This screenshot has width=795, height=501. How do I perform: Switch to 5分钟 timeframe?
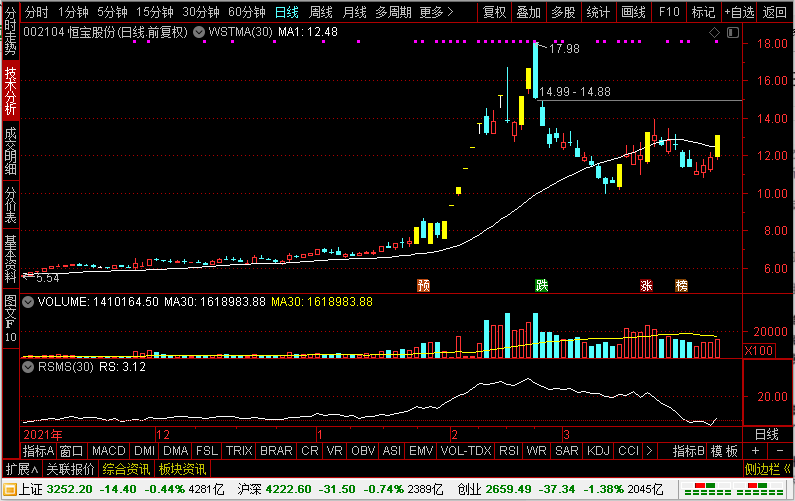[x=112, y=12]
